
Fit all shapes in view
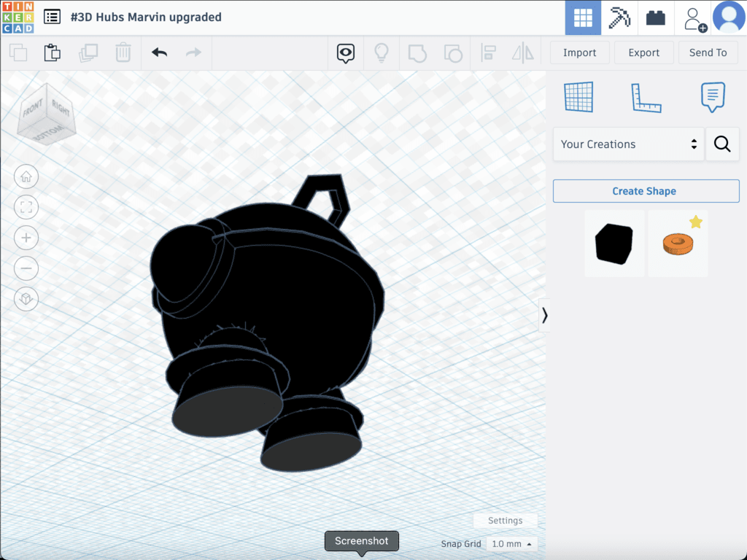tap(26, 207)
